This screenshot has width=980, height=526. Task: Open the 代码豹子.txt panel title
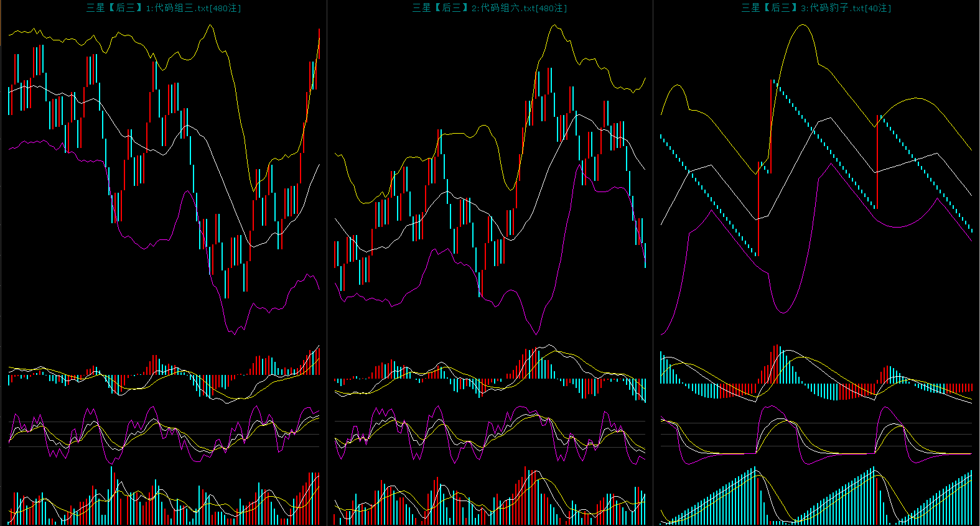tap(816, 8)
